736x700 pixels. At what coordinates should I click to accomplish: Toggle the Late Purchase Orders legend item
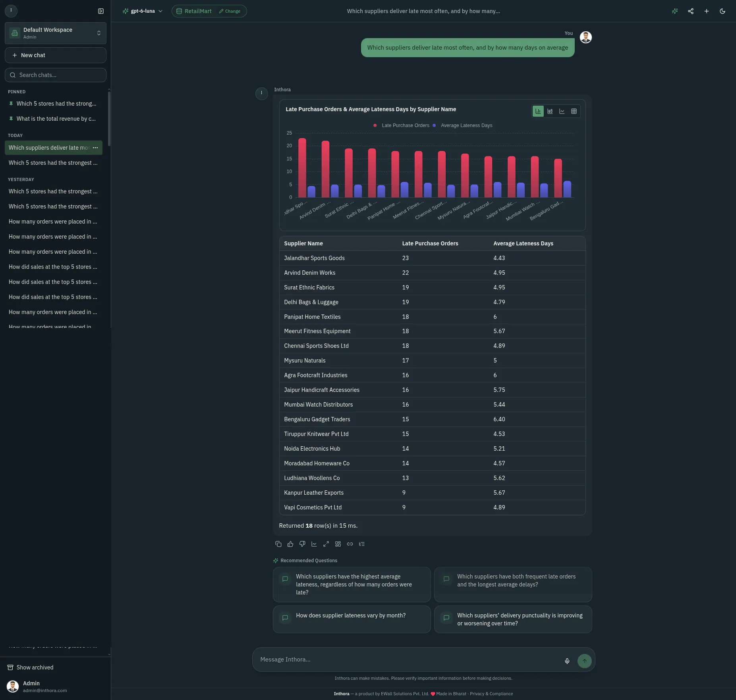[x=401, y=125]
